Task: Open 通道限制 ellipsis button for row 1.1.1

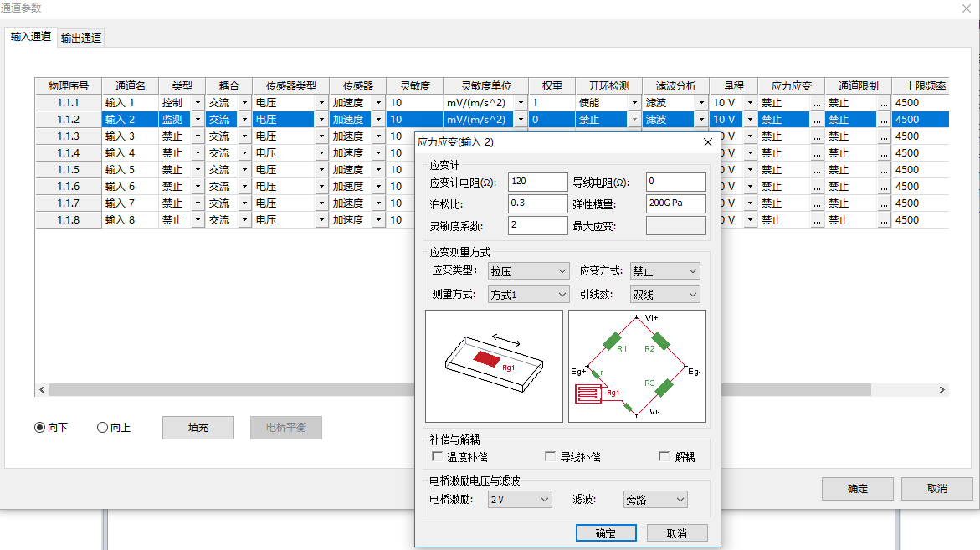Action: tap(884, 103)
